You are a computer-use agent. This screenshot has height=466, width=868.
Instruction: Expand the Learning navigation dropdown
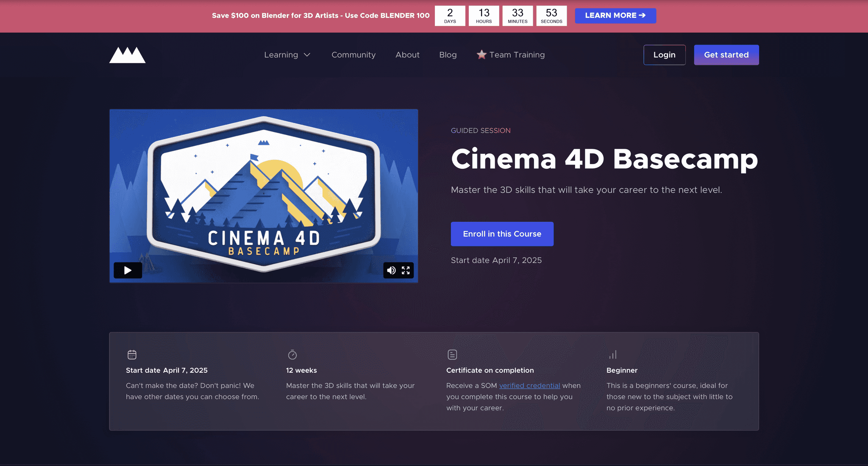[x=287, y=55]
